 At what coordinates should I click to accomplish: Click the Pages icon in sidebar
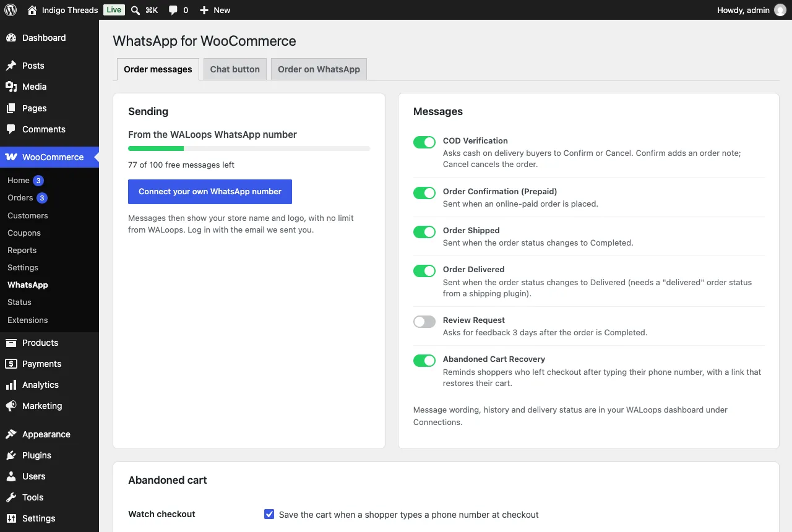11,108
